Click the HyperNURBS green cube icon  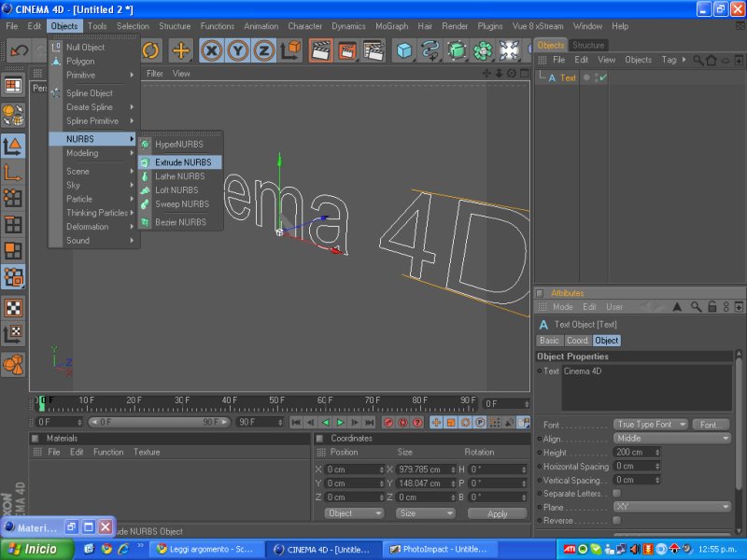[457, 50]
